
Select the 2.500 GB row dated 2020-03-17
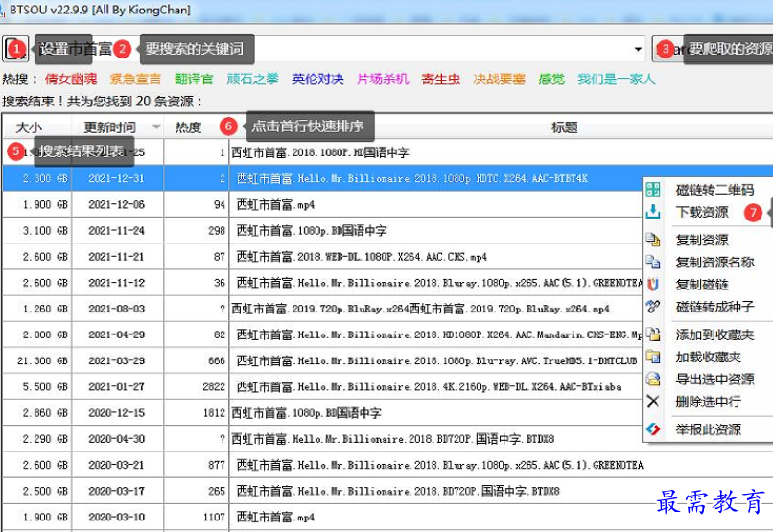[387, 491]
